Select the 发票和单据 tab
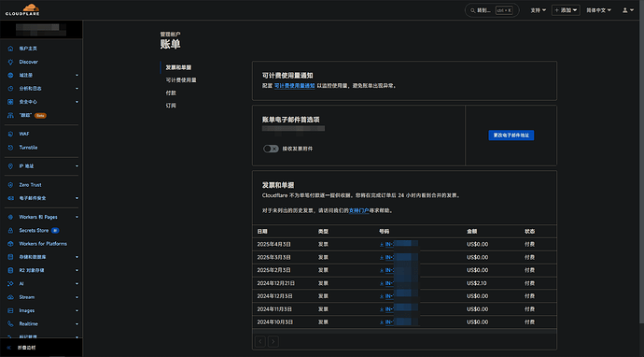Viewport: 644px width, 357px height. click(x=178, y=67)
